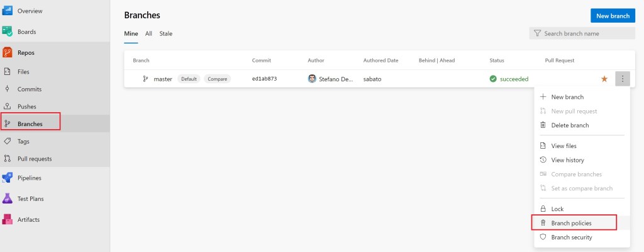Select Branch policies from context menu
The height and width of the screenshot is (252, 644).
[571, 223]
